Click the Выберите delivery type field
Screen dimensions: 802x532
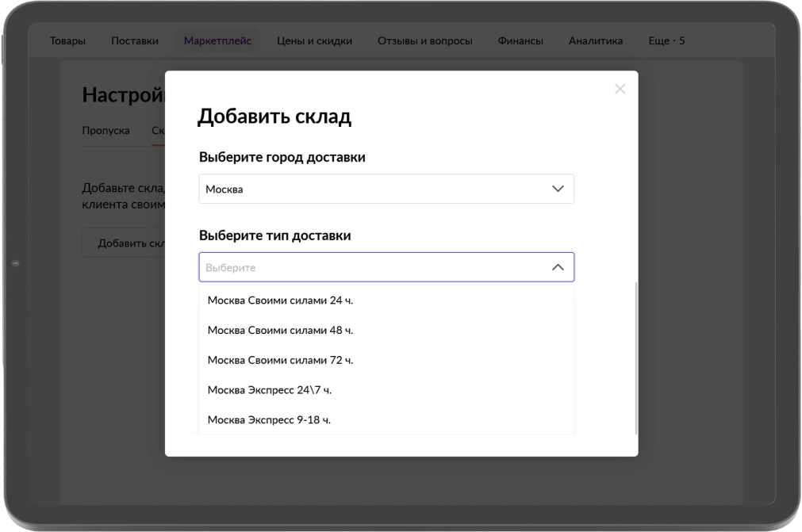373,267
